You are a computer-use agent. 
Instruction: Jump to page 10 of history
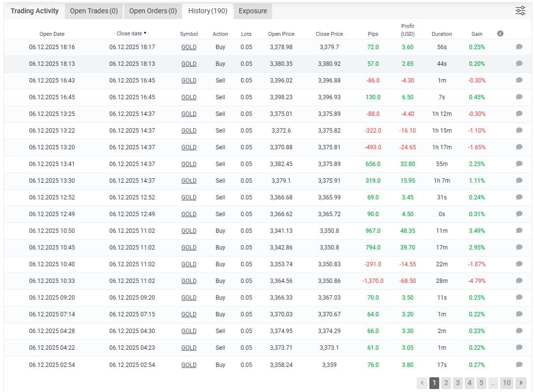507,383
